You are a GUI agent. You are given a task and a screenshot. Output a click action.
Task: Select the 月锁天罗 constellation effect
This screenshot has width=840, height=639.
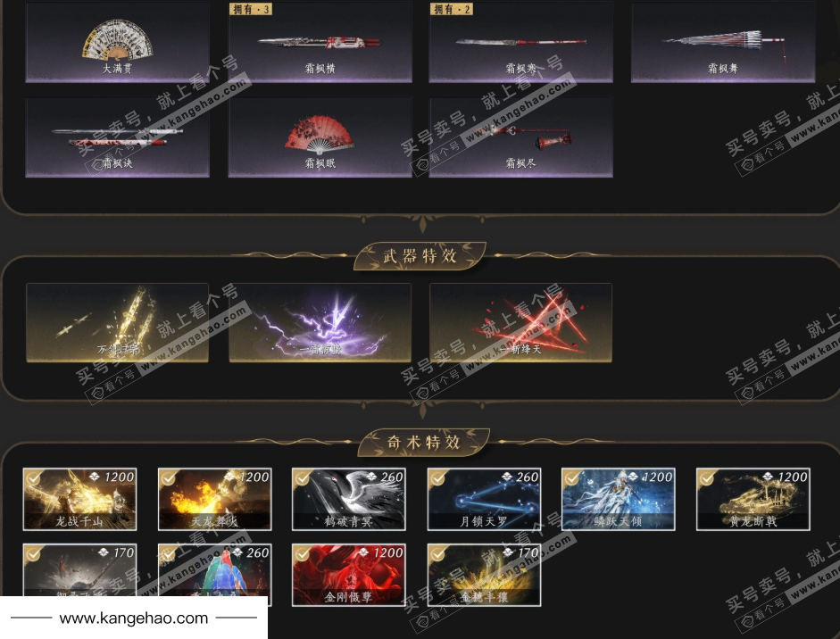(x=484, y=499)
